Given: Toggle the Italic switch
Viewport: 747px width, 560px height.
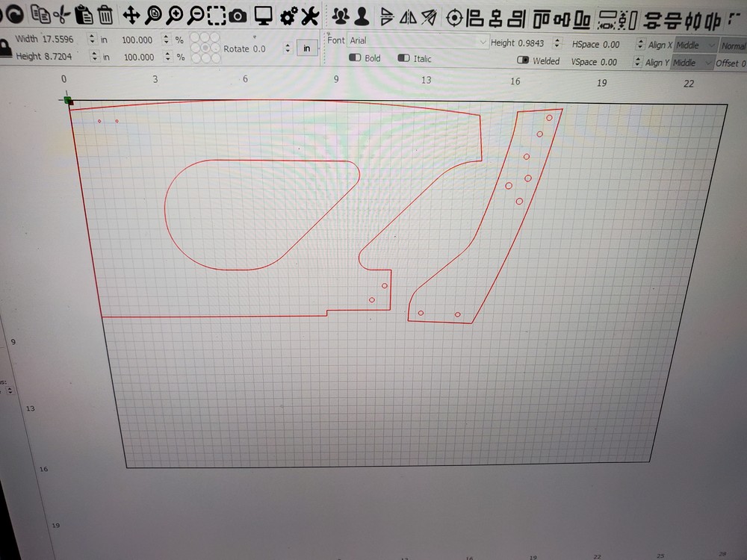Looking at the screenshot, I should (x=403, y=58).
